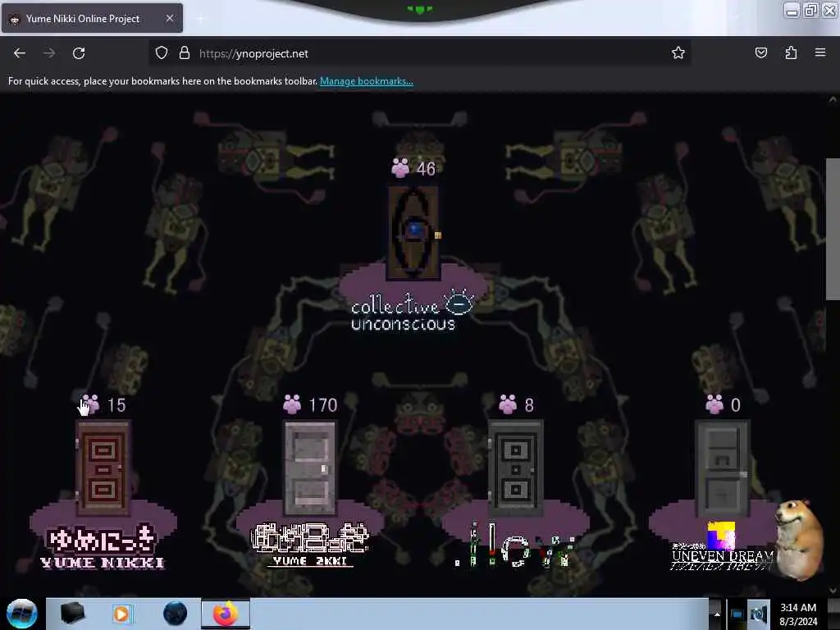Open the Windows Start orb

(x=21, y=614)
